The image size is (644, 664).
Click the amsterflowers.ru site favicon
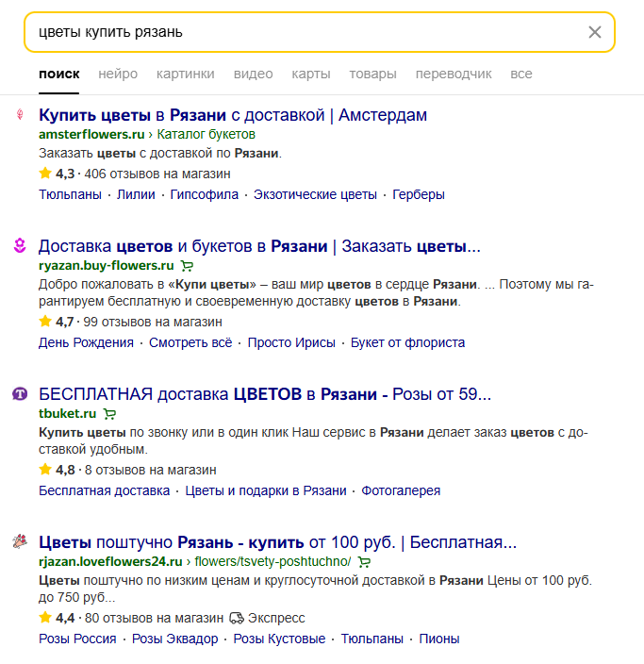tap(19, 115)
